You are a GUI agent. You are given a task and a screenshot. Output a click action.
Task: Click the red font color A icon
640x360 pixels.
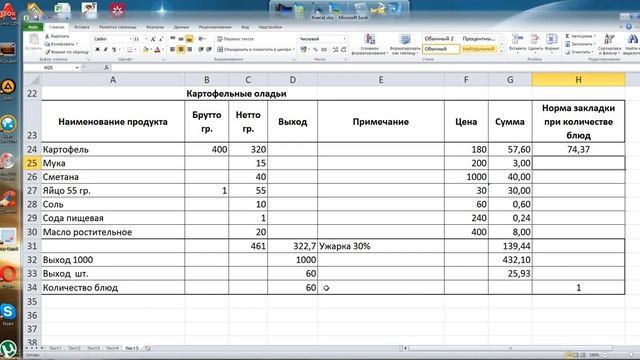[158, 49]
